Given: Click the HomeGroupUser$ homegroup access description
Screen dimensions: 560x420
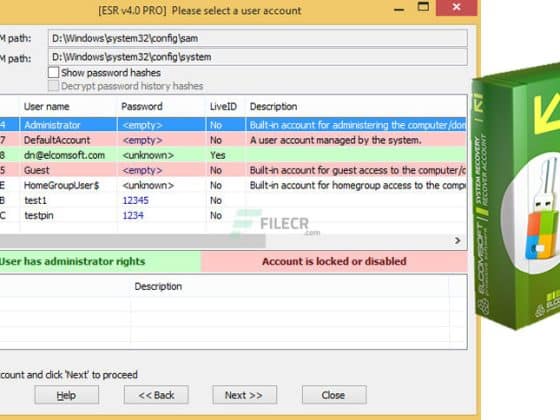Looking at the screenshot, I should point(358,185).
